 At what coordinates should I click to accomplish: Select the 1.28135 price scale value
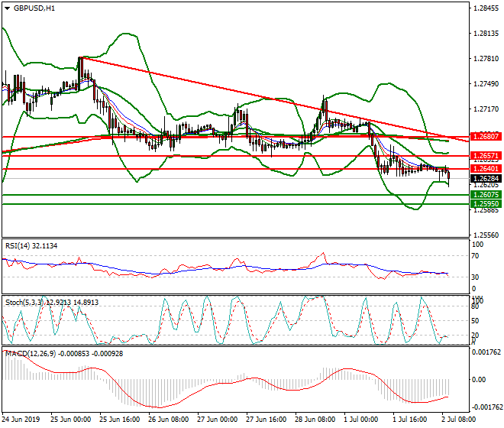pyautogui.click(x=486, y=34)
